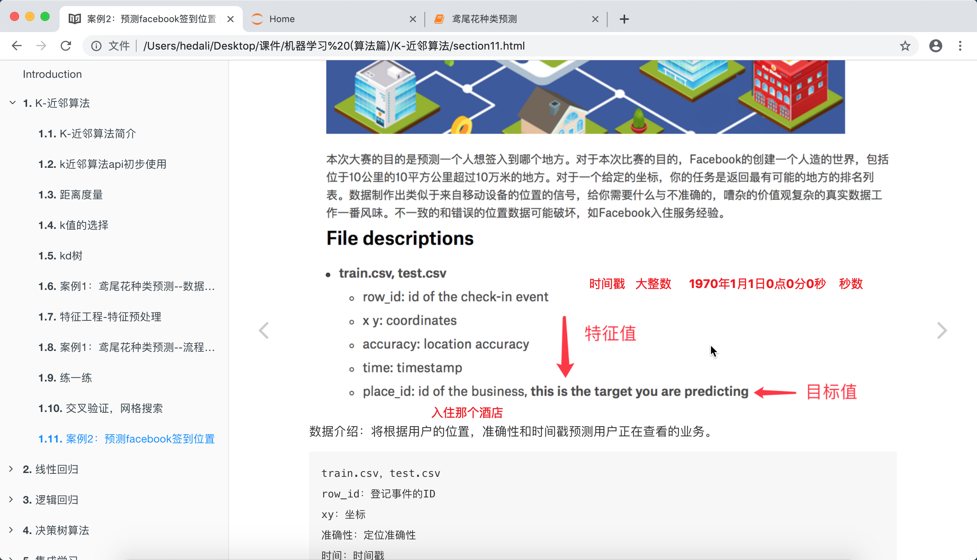Reload the current page
977x560 pixels.
66,46
